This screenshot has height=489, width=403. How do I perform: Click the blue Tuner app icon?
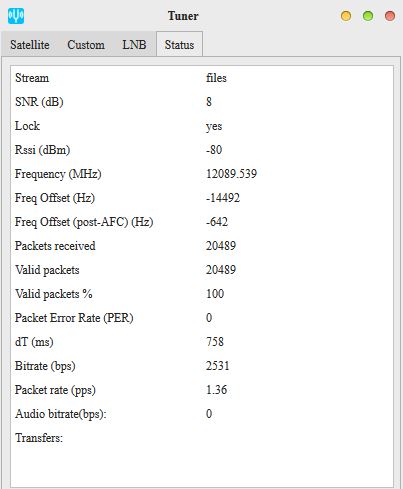point(16,16)
